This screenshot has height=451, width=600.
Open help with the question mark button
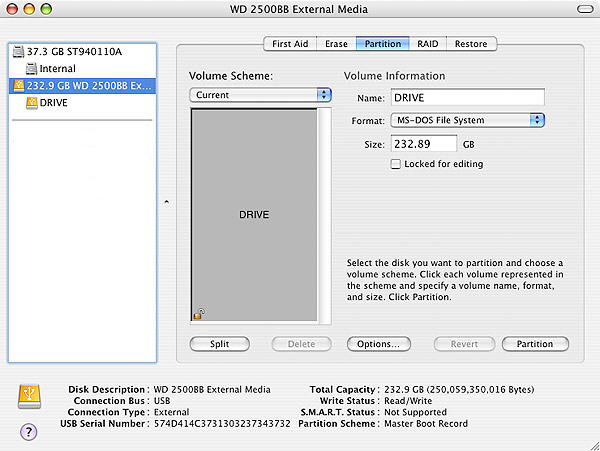(x=29, y=432)
